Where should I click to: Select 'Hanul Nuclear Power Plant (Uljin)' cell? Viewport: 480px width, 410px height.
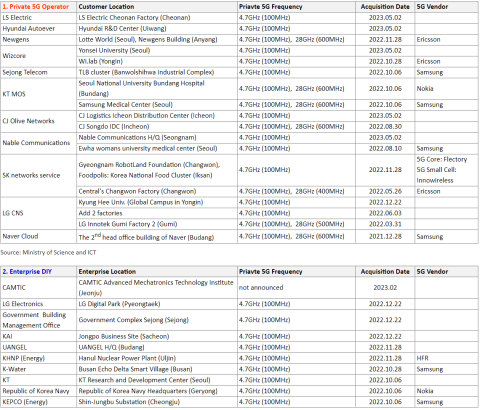coord(157,358)
